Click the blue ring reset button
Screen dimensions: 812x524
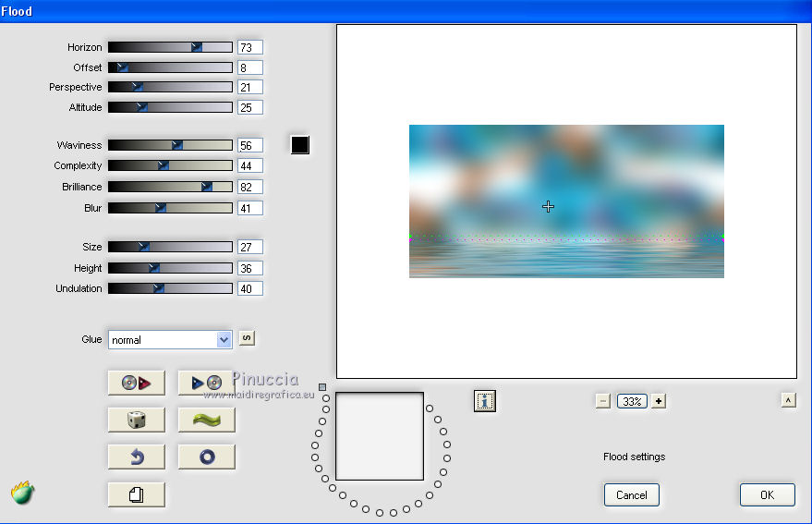pyautogui.click(x=206, y=457)
